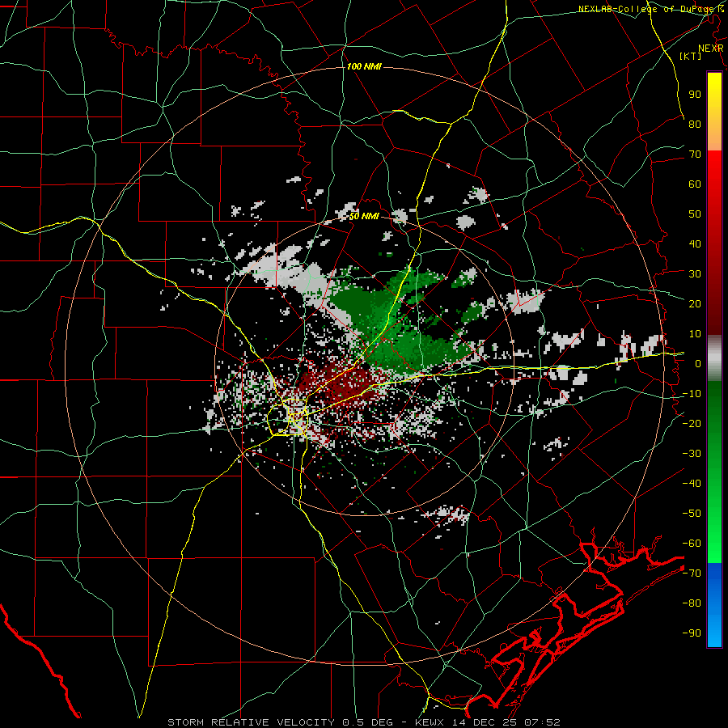Viewport: 728px width, 728px height.
Task: Click the "NEXR" label above the scale
Action: [x=710, y=49]
